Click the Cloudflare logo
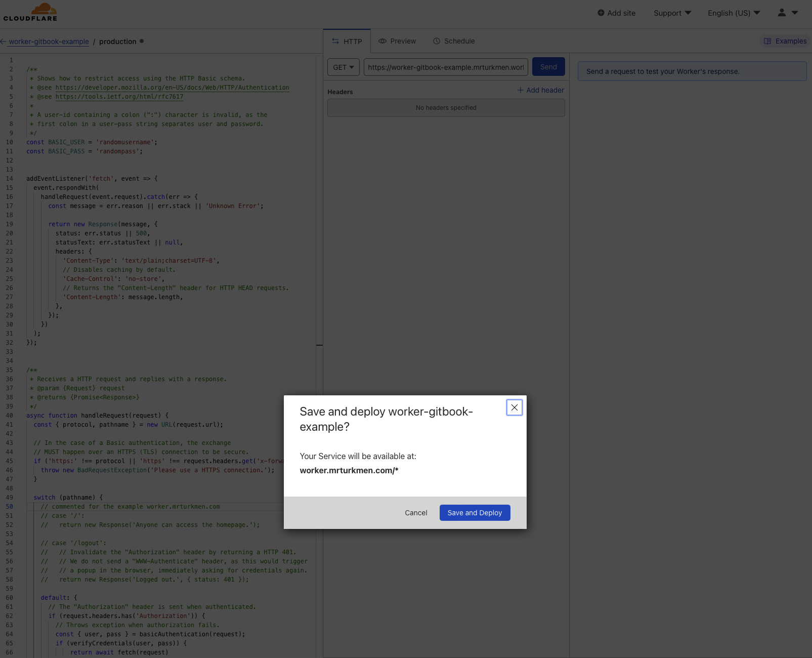 30,12
